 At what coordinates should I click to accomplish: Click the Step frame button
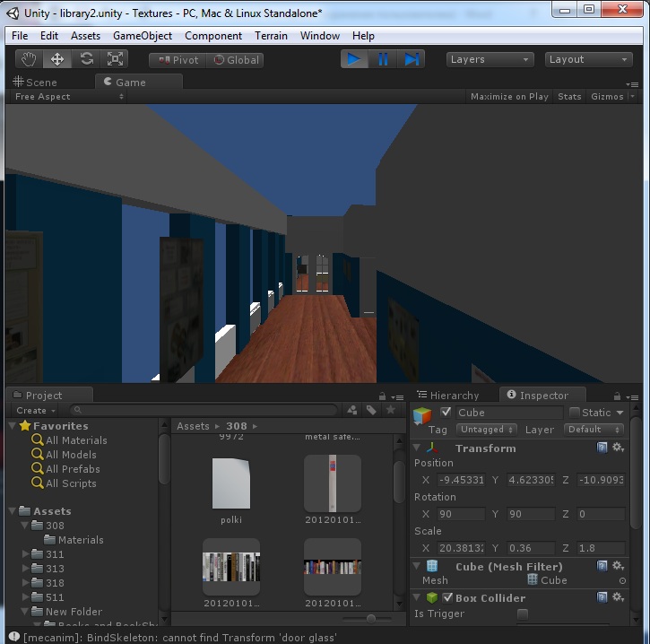pos(412,59)
